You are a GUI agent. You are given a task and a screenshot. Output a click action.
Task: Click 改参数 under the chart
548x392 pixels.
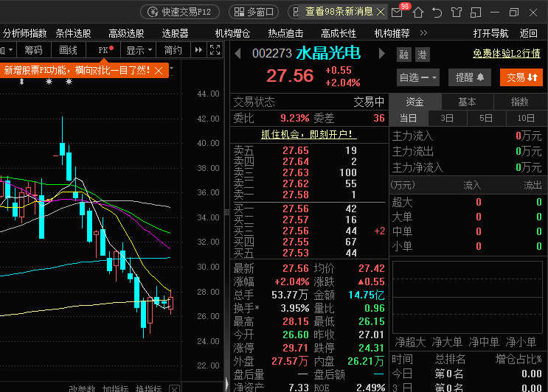(x=82, y=388)
